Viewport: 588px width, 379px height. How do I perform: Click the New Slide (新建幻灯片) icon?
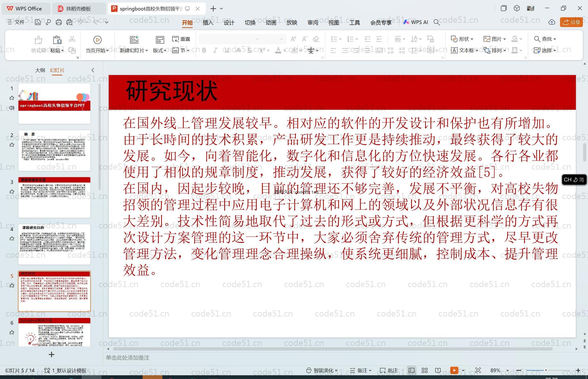[134, 40]
